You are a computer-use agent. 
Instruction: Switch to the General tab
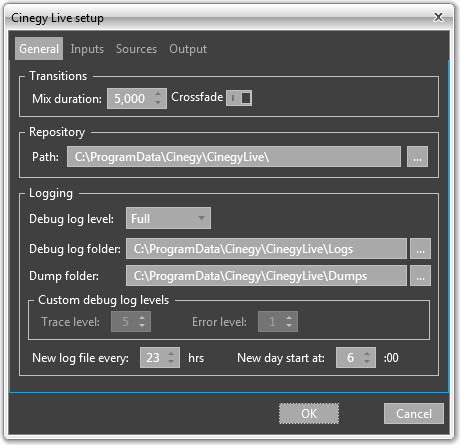(x=39, y=49)
